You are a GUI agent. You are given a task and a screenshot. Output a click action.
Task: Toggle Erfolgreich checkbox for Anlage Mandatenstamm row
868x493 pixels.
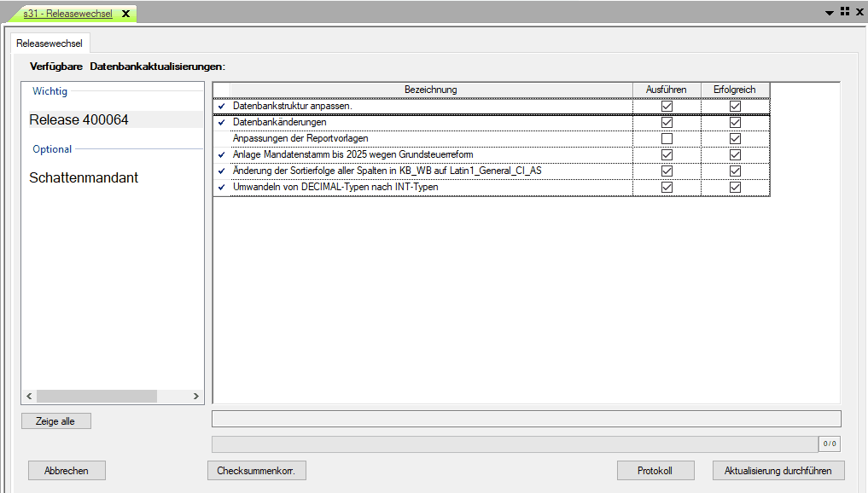pyautogui.click(x=735, y=155)
